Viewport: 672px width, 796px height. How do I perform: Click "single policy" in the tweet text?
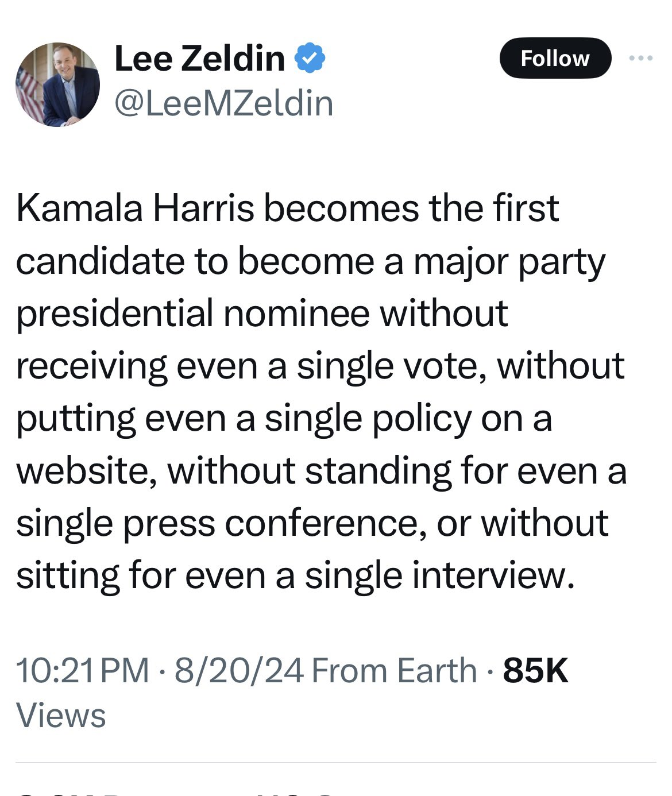368,419
